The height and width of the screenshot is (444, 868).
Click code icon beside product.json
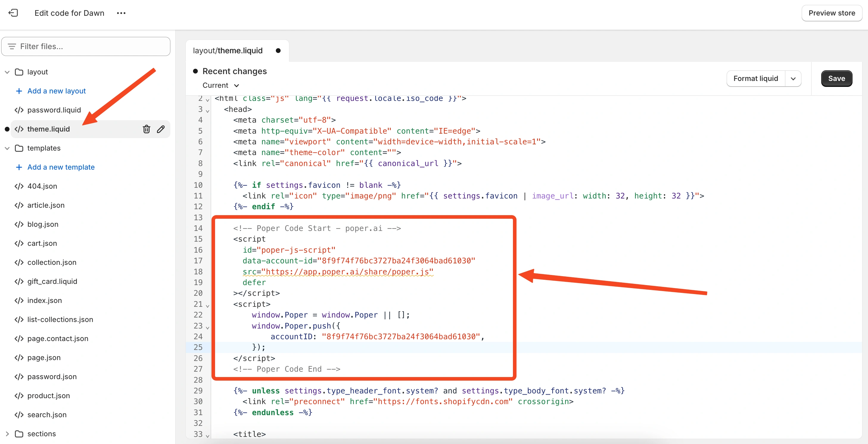click(19, 395)
